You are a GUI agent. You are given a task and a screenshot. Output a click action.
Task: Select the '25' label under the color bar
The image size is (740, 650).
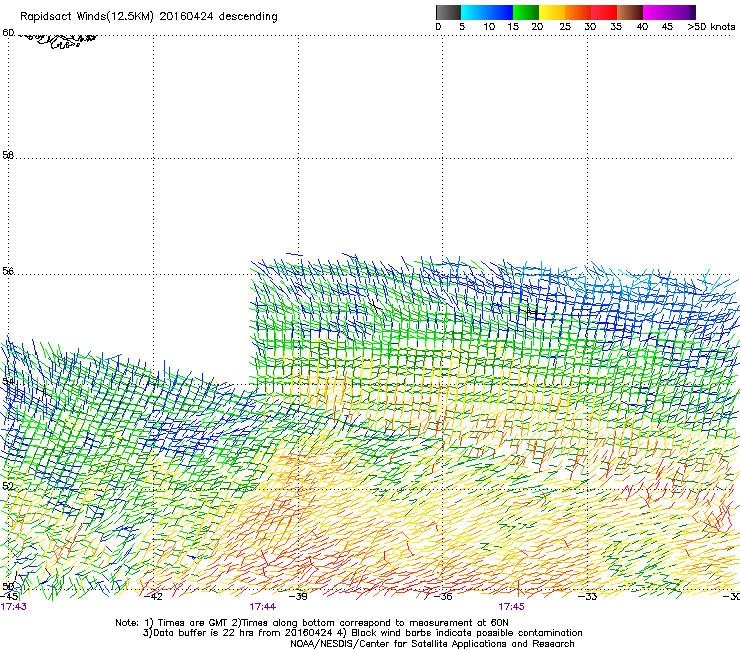tap(565, 27)
